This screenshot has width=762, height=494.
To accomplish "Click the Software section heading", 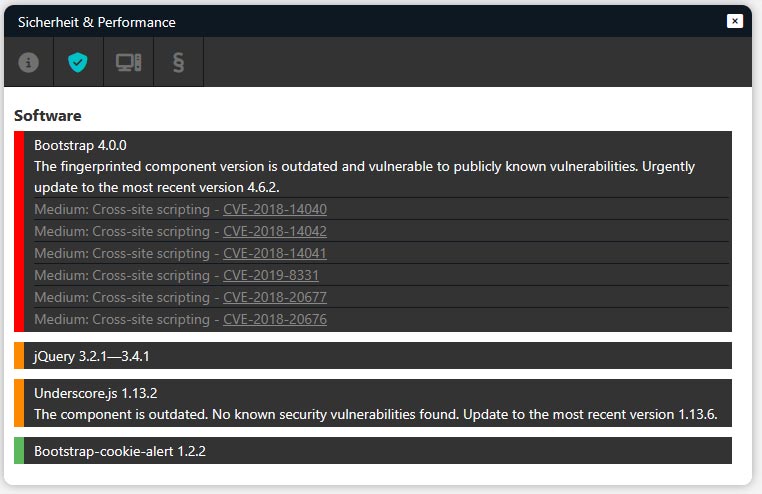I will [48, 116].
